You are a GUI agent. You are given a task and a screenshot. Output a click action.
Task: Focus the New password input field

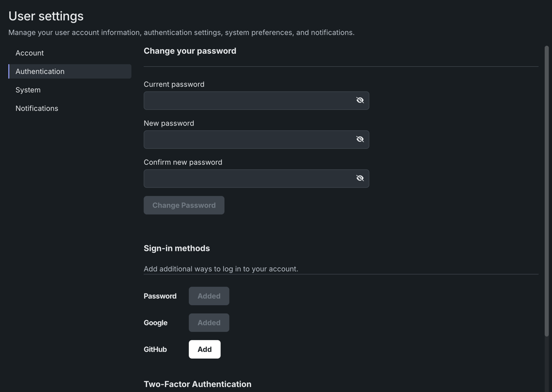248,140
